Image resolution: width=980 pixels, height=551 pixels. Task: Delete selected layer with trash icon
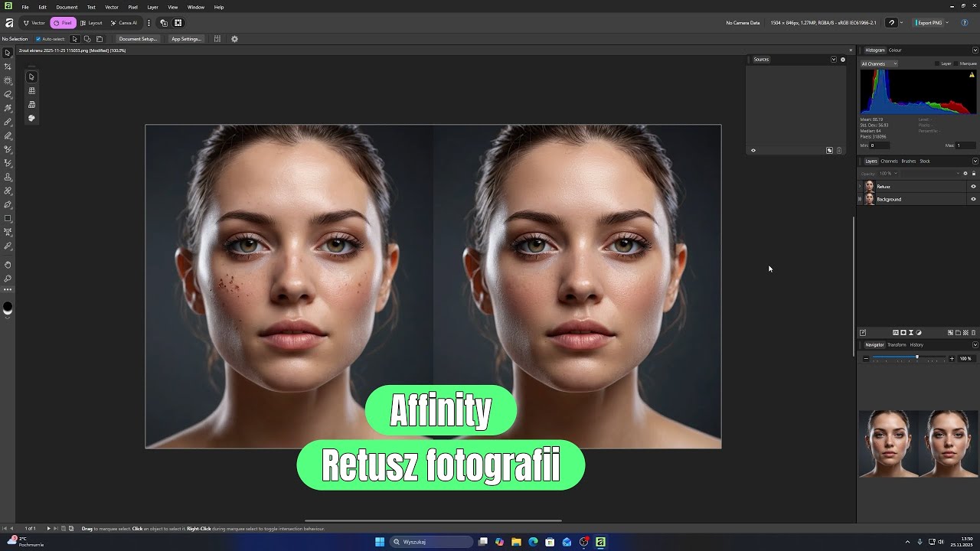pyautogui.click(x=973, y=333)
